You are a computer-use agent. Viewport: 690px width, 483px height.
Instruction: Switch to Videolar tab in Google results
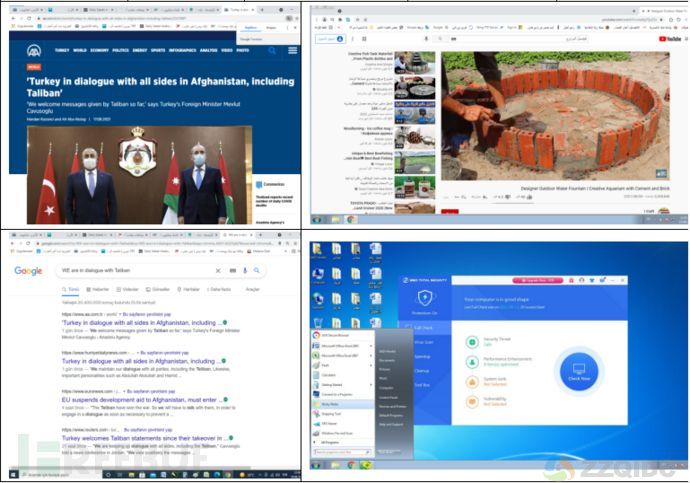pos(128,289)
